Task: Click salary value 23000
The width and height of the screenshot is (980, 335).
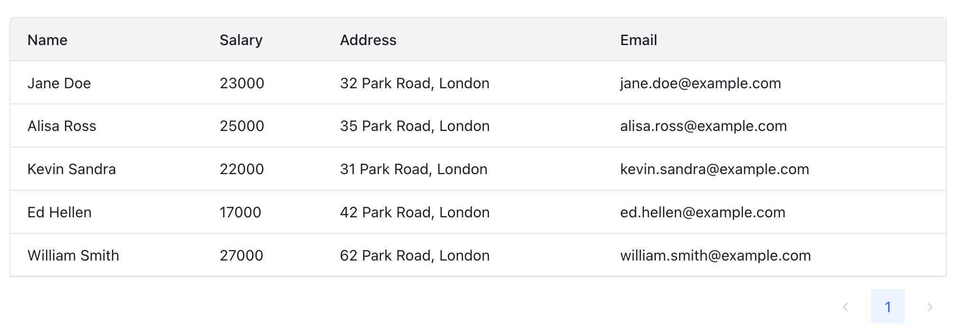Action: pos(242,83)
